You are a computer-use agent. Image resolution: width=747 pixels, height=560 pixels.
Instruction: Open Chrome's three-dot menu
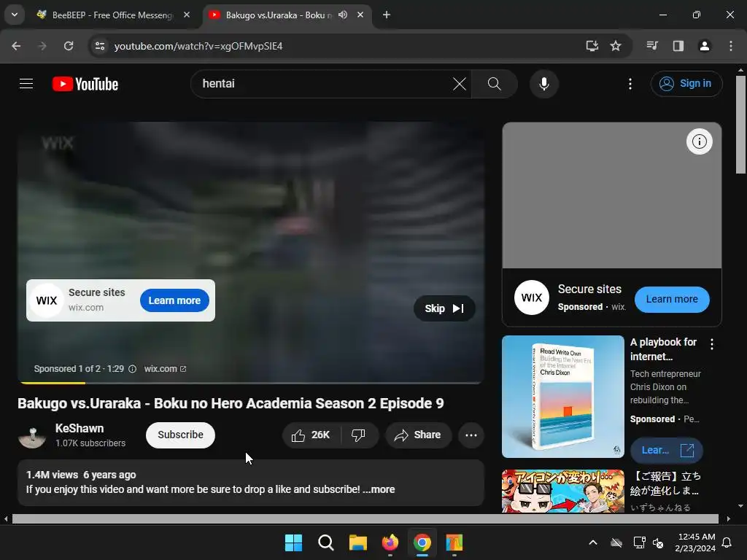click(x=731, y=46)
